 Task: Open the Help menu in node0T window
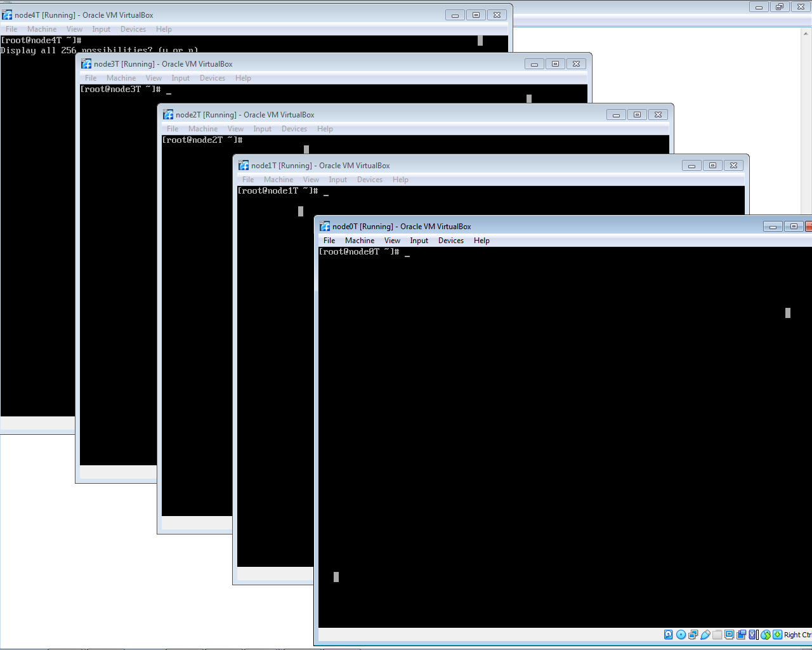click(x=481, y=241)
